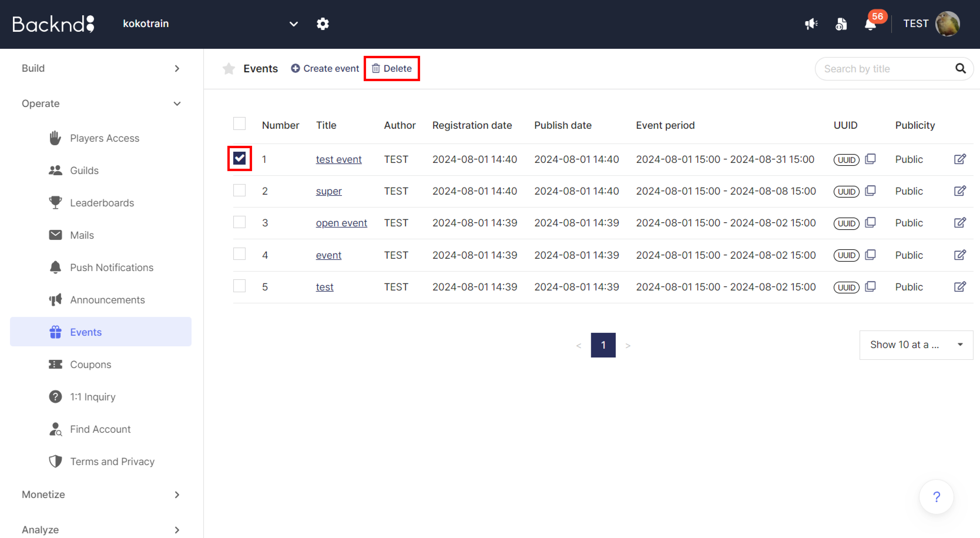The height and width of the screenshot is (538, 980).
Task: Open the super title link
Action: 329,192
